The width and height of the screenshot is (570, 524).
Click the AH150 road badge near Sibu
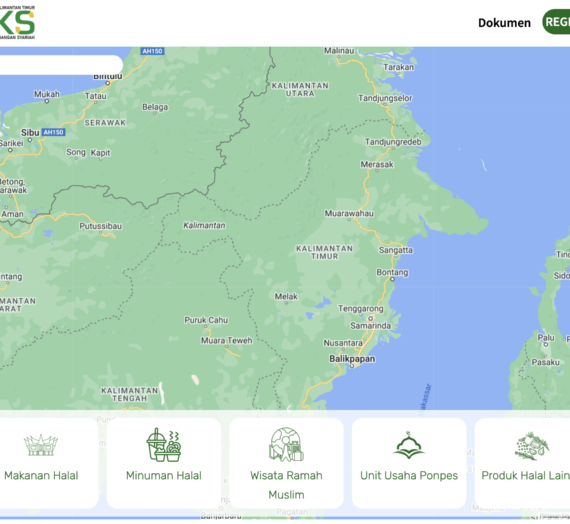point(53,132)
